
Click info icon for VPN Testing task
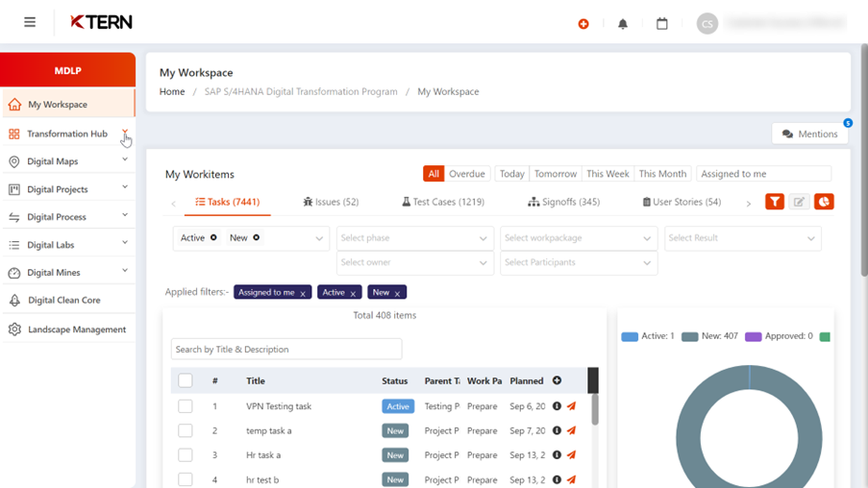tap(557, 406)
